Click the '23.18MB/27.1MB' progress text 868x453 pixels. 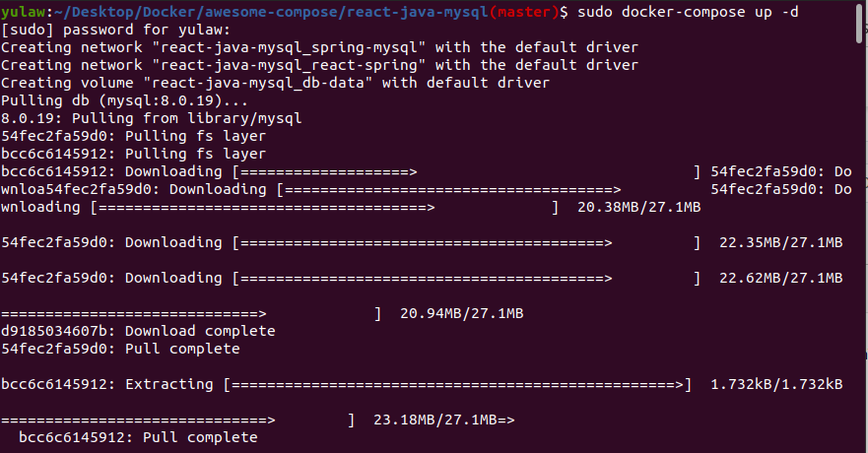click(x=435, y=420)
